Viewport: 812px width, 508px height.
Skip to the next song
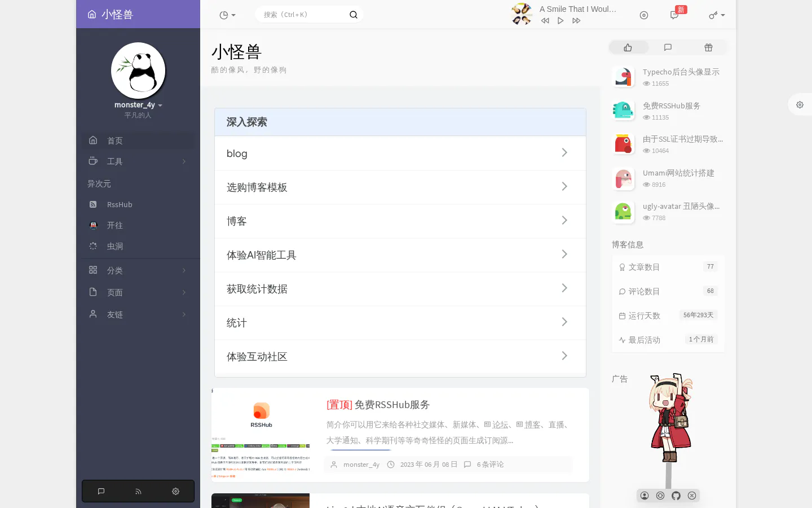click(576, 21)
